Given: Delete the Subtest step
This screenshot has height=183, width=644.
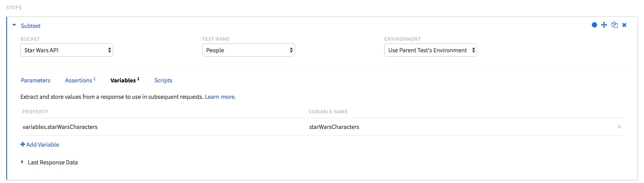Looking at the screenshot, I should [x=625, y=25].
